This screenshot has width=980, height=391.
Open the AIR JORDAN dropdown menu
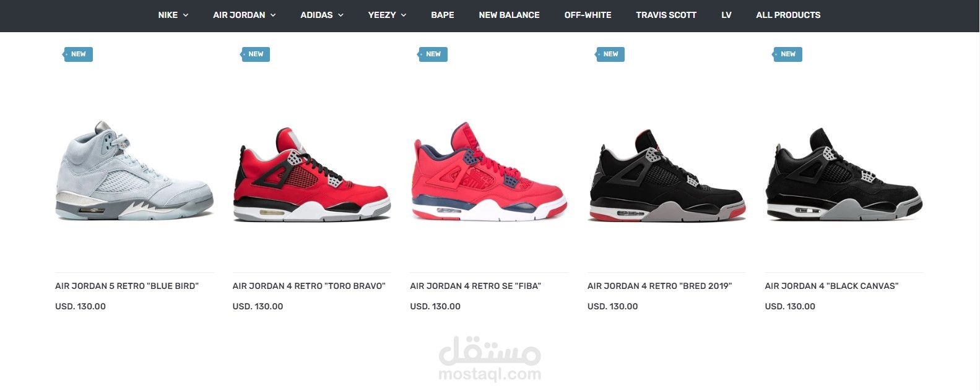(x=245, y=15)
